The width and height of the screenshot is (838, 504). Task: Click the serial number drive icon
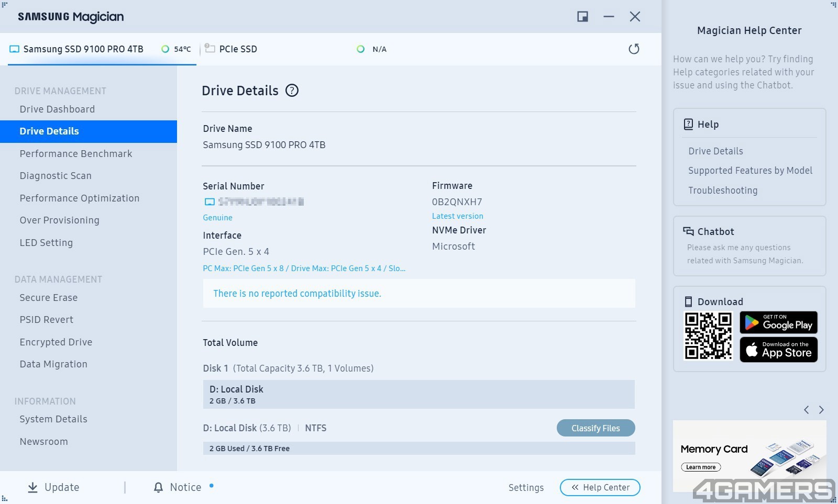[210, 201]
